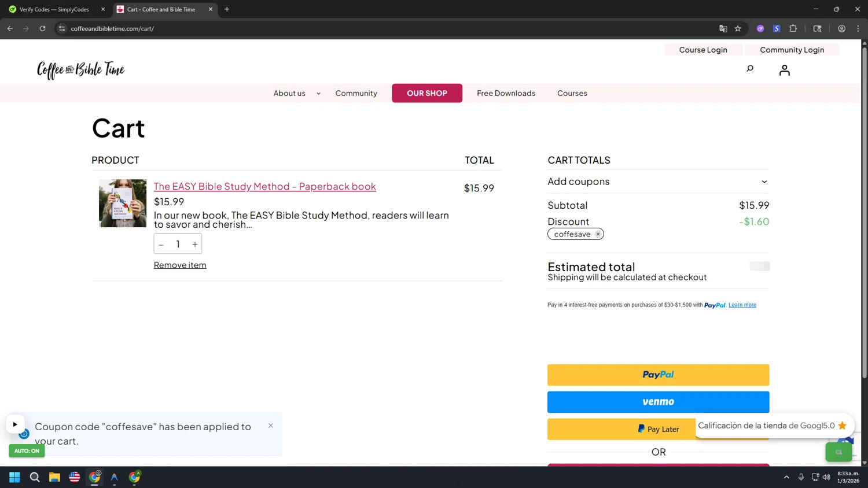The width and height of the screenshot is (868, 488).
Task: Increase book quantity with plus button
Action: point(195,245)
